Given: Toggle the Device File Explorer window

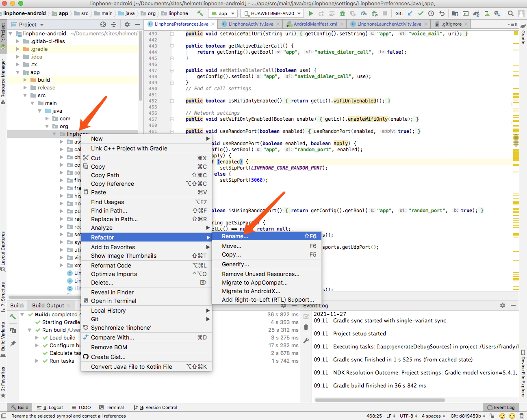Looking at the screenshot, I should click(x=523, y=374).
